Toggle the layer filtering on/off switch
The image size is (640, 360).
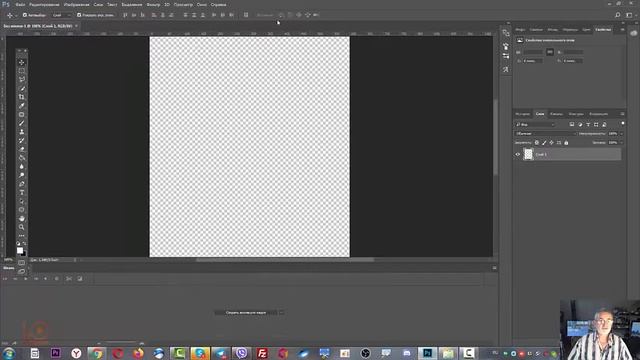click(x=622, y=123)
